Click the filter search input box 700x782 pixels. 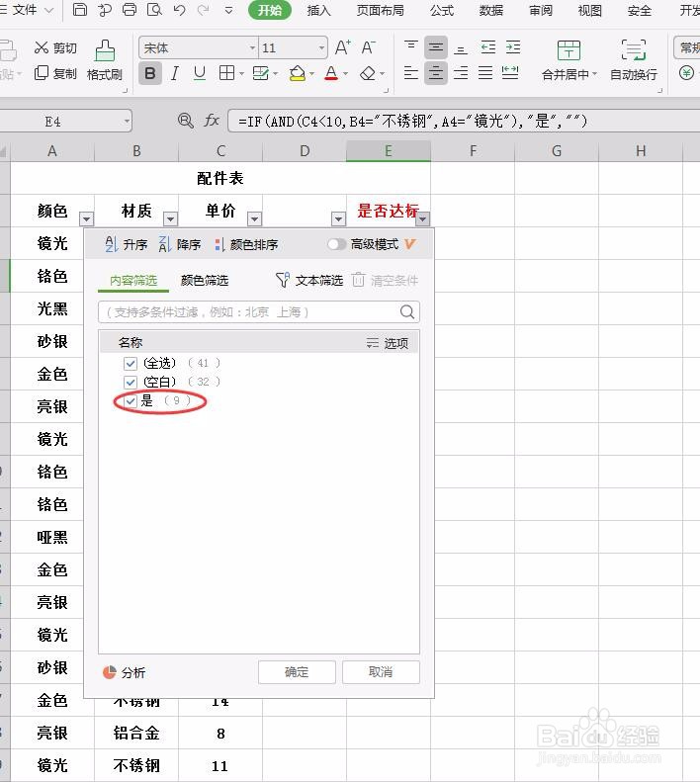(x=259, y=312)
